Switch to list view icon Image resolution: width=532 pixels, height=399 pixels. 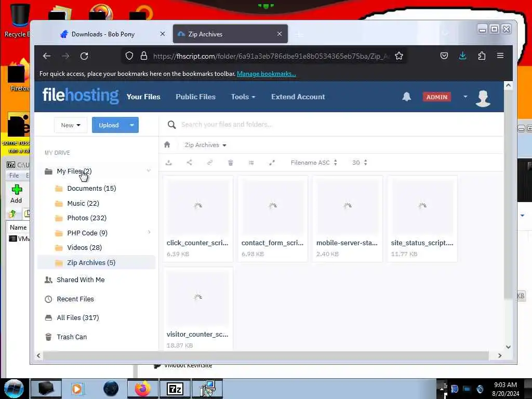(x=251, y=163)
